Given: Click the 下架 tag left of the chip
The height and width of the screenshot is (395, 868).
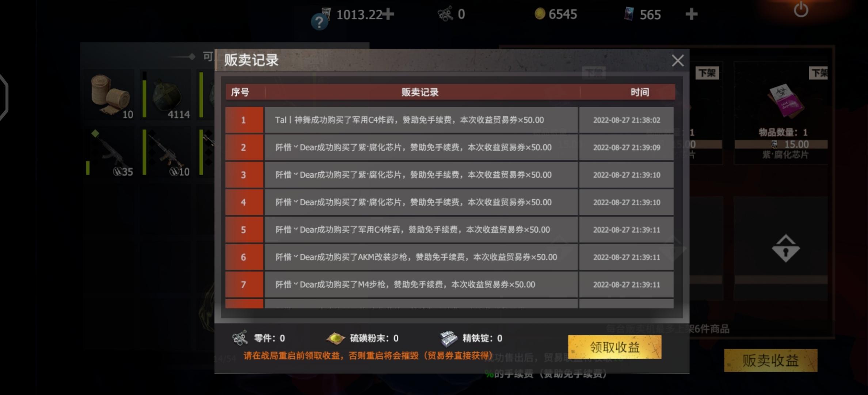Looking at the screenshot, I should click(707, 73).
